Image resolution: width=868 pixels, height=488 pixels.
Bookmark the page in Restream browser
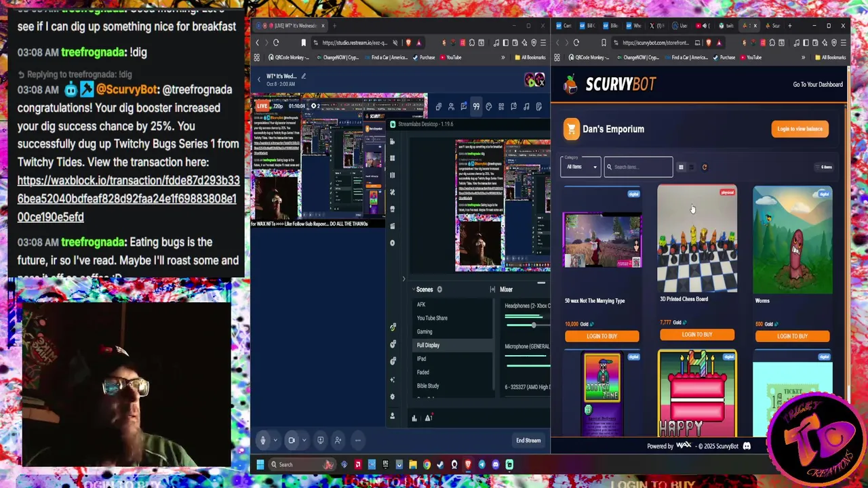click(303, 43)
